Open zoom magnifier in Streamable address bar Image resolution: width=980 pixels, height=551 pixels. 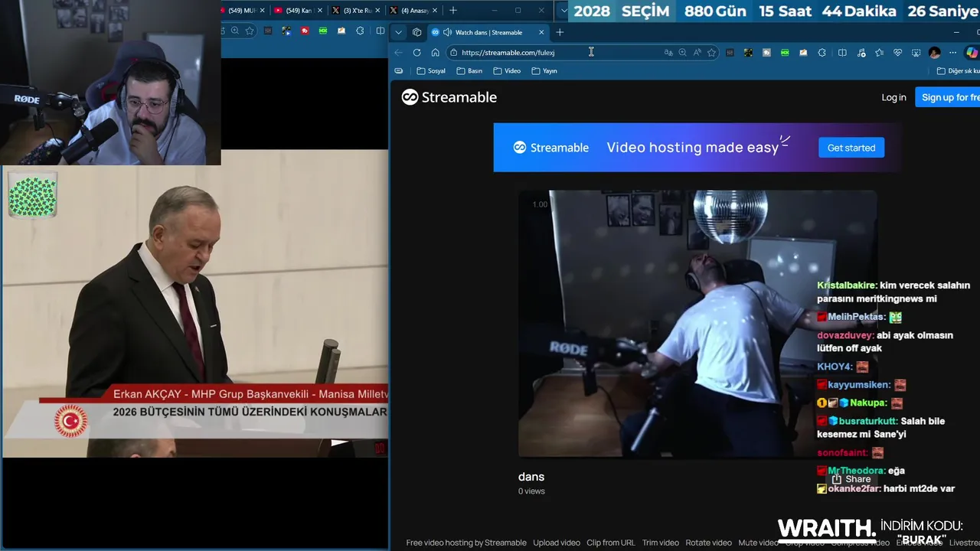coord(682,53)
